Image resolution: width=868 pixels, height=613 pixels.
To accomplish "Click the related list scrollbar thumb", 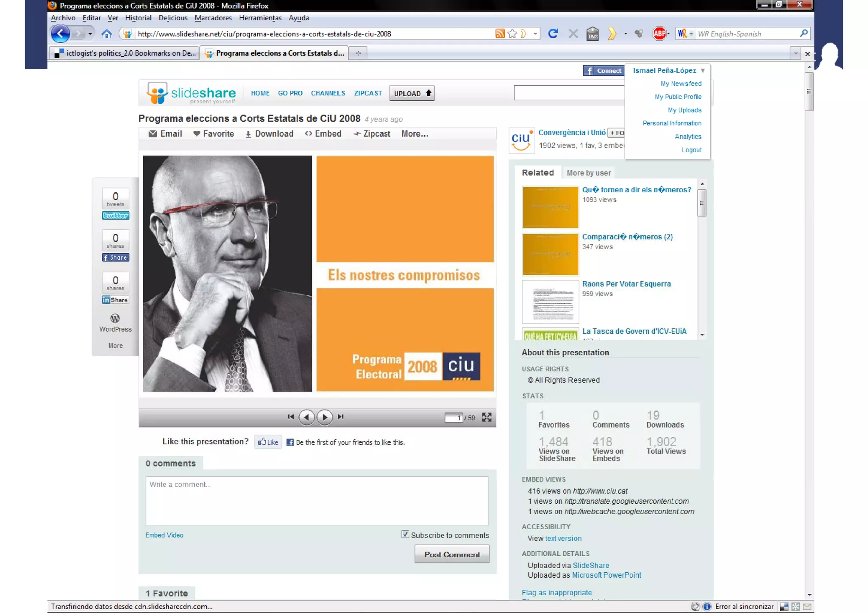I will (702, 203).
